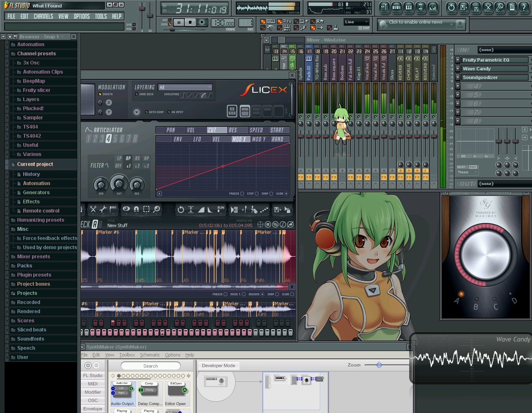Open the playlist window icon
This screenshot has height=413, width=532.
tap(384, 7)
